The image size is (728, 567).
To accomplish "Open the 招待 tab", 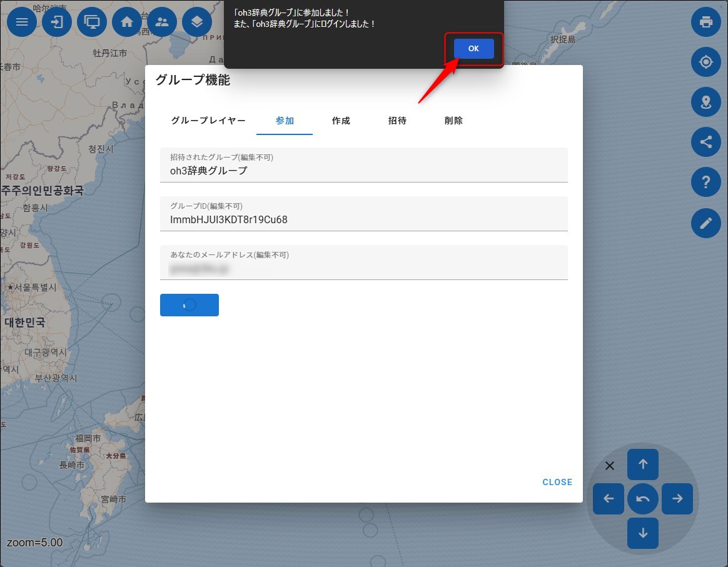I will point(397,121).
